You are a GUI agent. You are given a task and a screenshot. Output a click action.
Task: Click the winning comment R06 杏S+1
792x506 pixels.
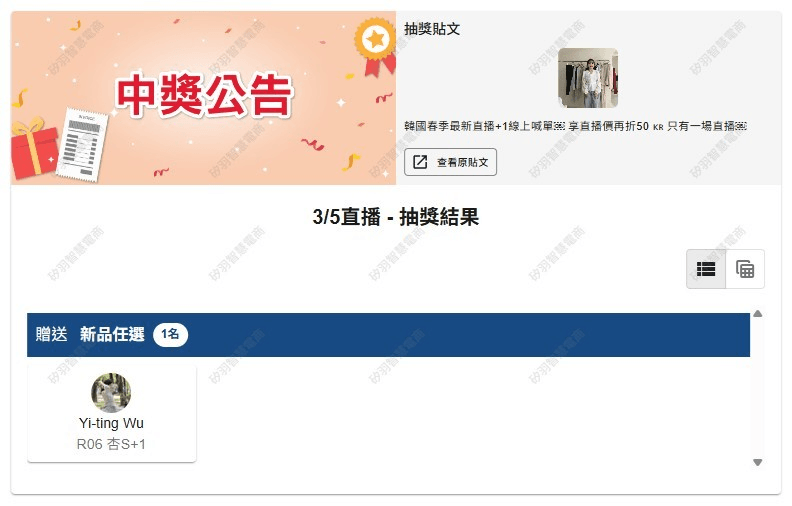point(111,444)
